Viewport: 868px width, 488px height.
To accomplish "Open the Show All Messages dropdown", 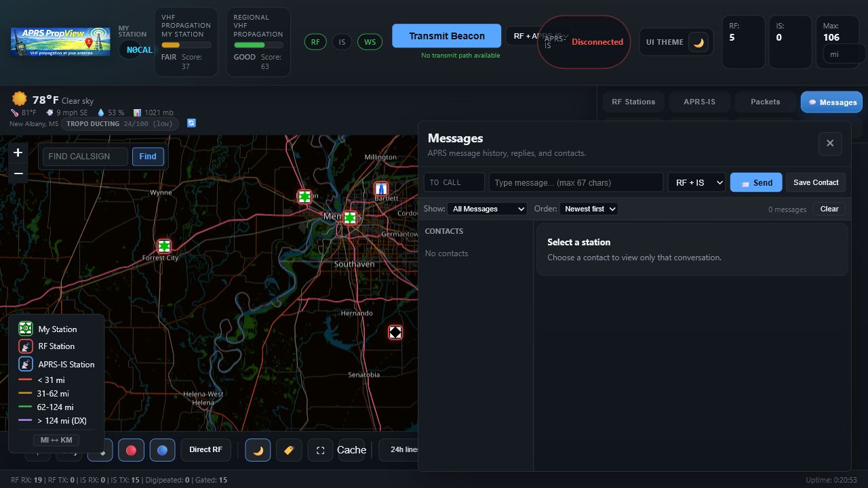I will 487,209.
